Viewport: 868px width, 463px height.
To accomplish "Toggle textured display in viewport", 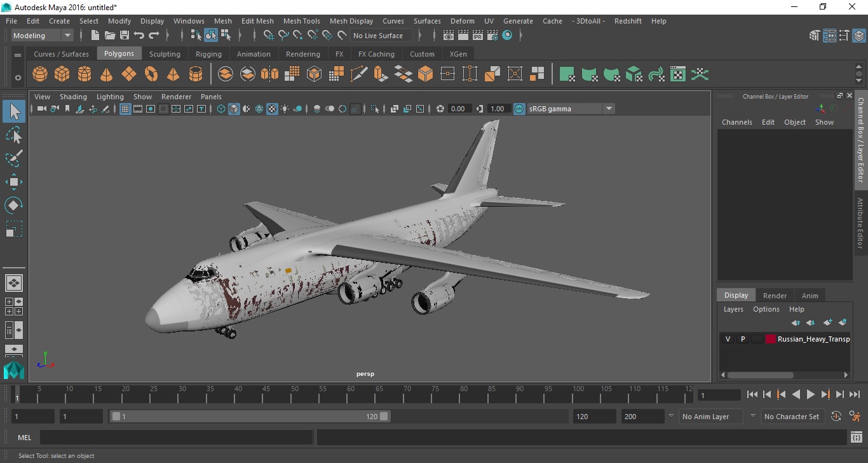I will (272, 109).
